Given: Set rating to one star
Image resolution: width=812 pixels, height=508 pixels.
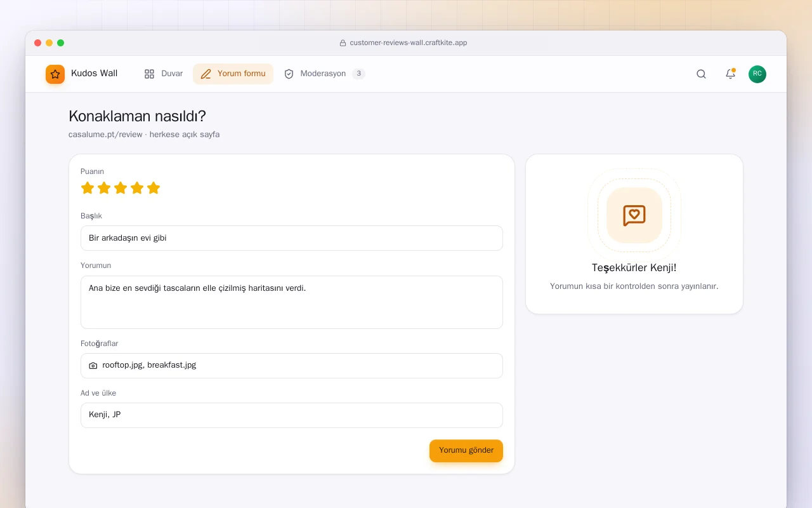Looking at the screenshot, I should (88, 188).
